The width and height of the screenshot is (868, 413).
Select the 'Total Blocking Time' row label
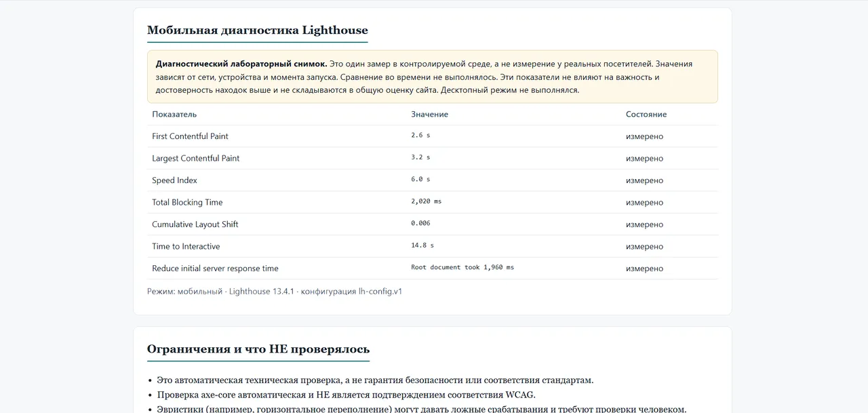[187, 202]
